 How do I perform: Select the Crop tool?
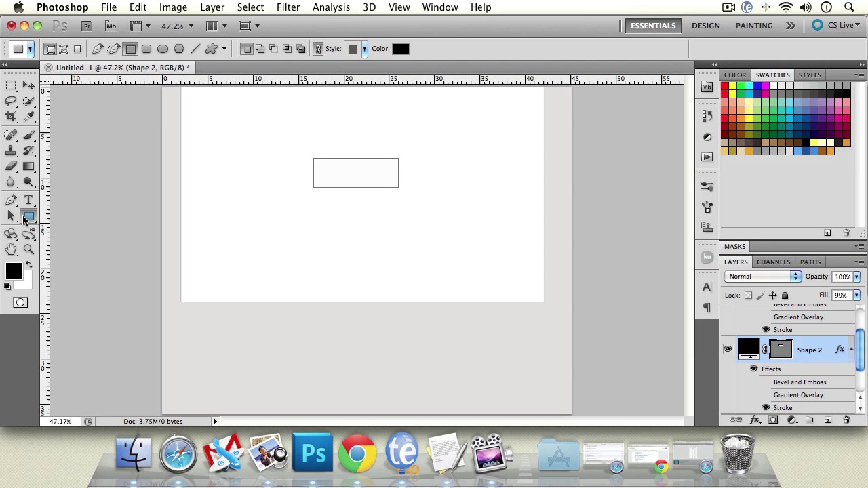pos(11,117)
